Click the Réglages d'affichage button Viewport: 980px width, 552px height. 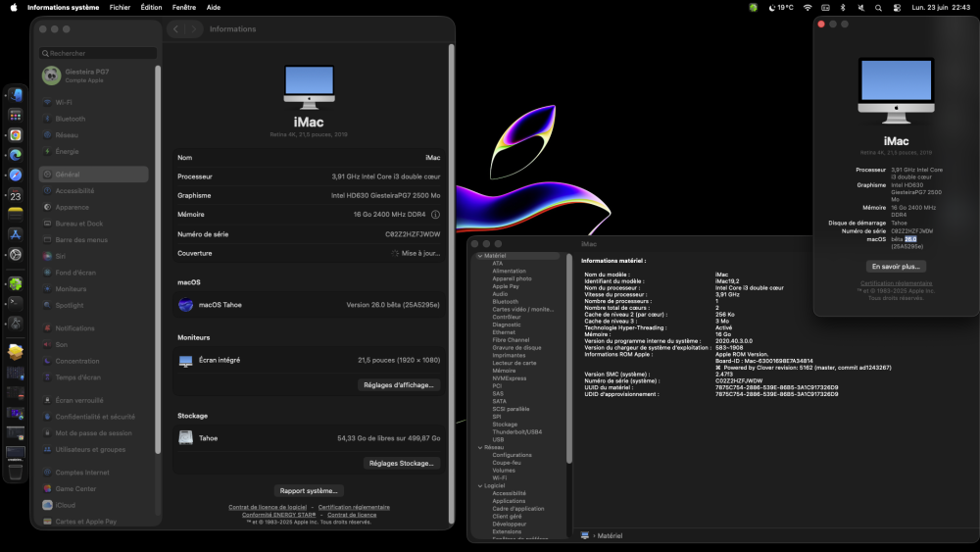pos(399,385)
